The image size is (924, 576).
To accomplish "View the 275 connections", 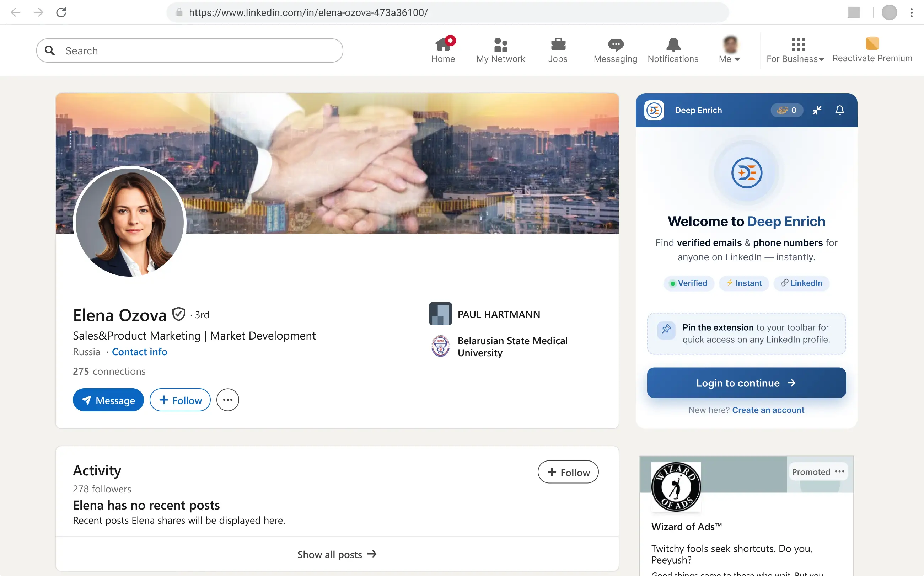I will point(109,371).
